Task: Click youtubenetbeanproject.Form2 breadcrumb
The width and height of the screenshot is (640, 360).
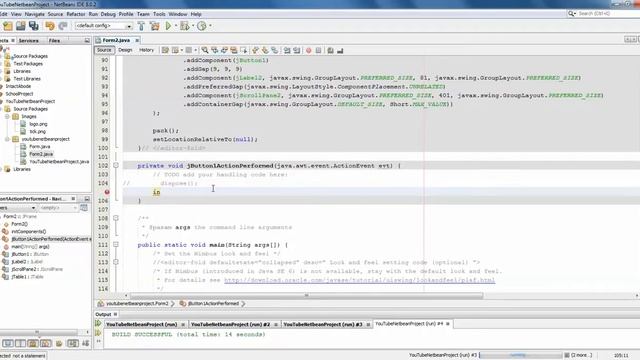Action: [x=137, y=304]
